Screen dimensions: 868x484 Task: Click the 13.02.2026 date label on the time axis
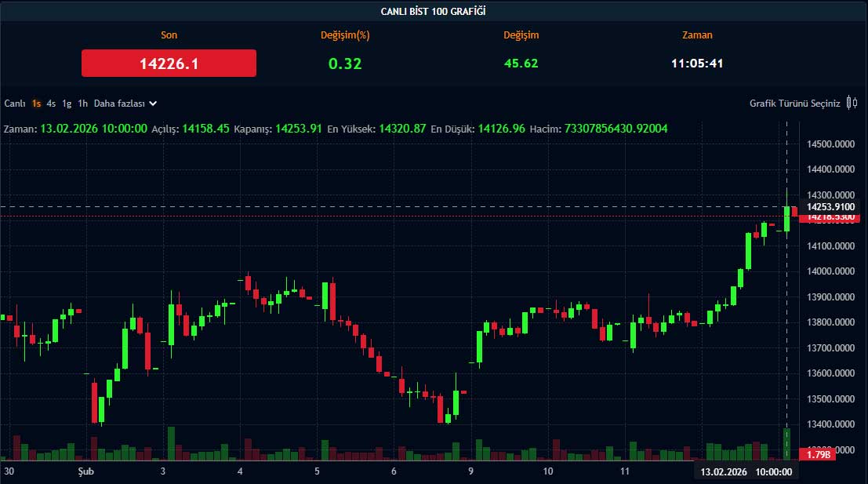click(724, 472)
